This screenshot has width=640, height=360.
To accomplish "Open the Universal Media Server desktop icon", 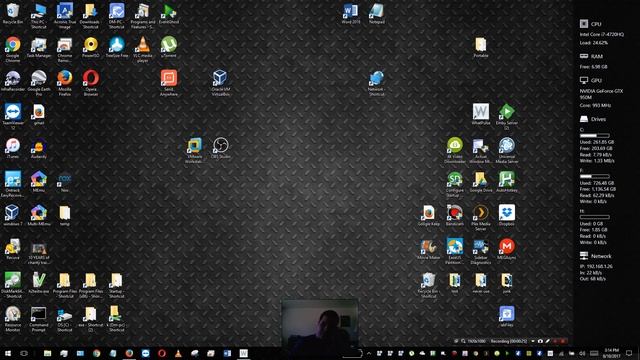I will [507, 150].
